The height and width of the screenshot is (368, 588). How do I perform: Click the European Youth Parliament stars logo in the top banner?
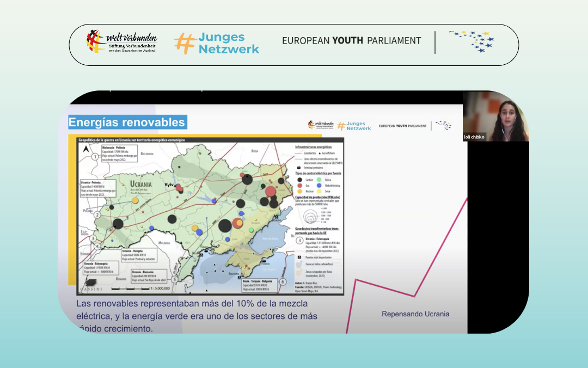point(471,41)
